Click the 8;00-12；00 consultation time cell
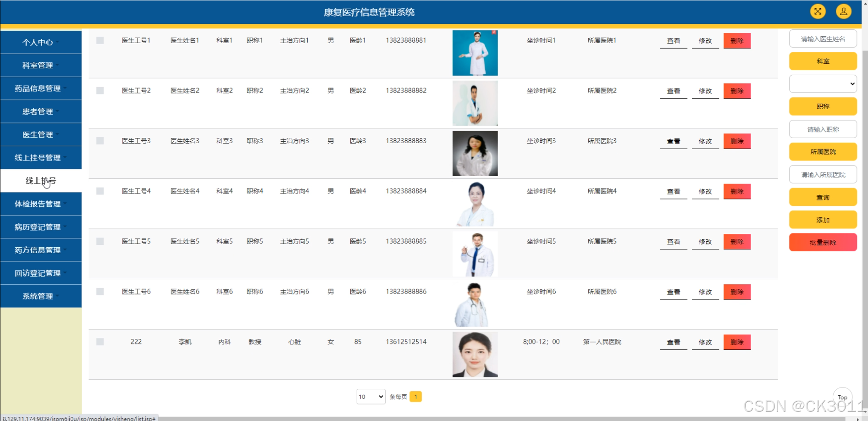868x421 pixels. click(541, 342)
